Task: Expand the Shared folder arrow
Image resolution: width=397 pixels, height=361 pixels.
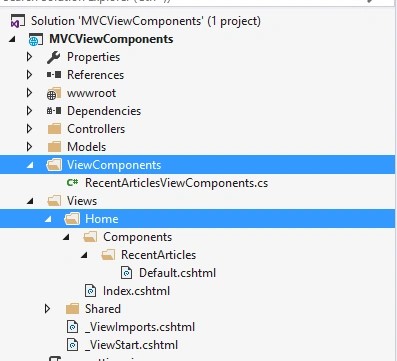Action: [x=47, y=309]
